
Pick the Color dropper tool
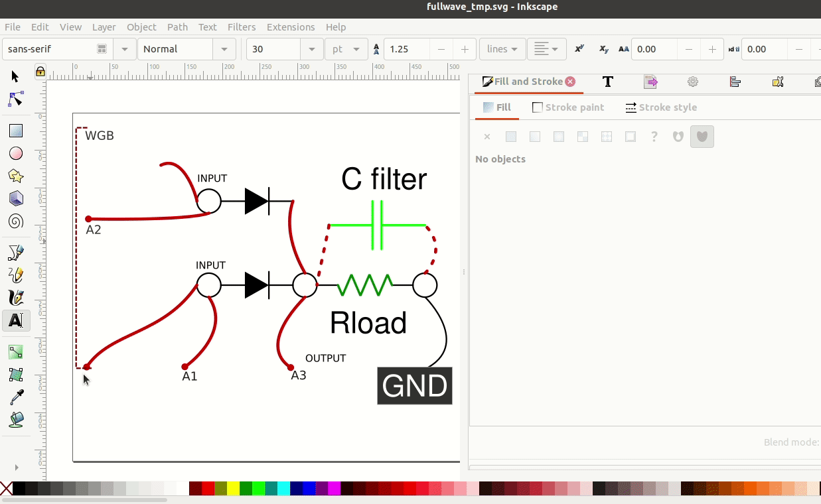point(16,397)
